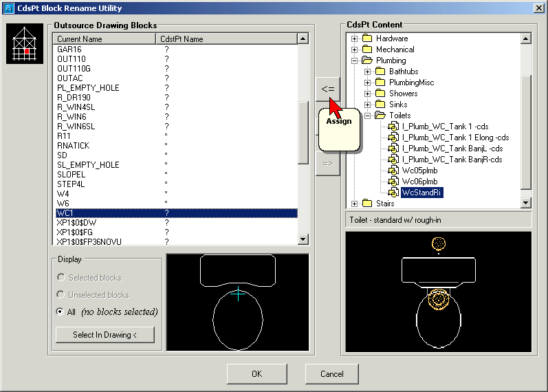Expand the PlumbingMisc tree node
The width and height of the screenshot is (548, 392).
[367, 83]
